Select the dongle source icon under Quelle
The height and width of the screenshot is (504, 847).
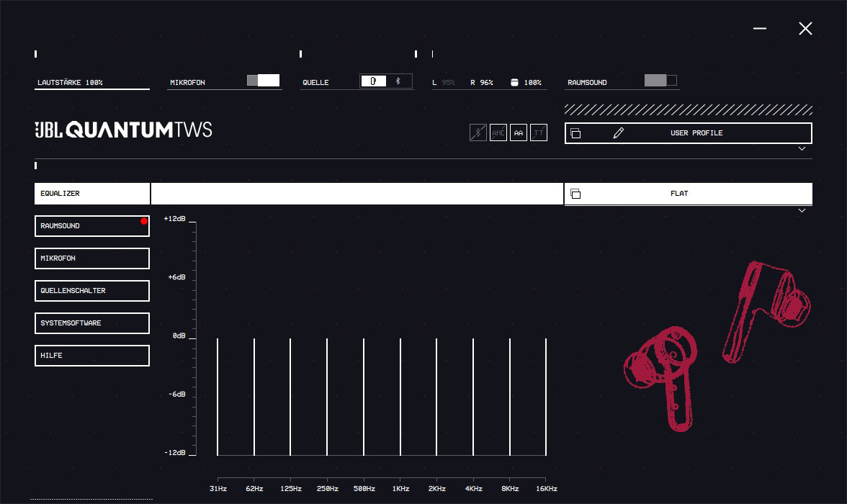373,81
